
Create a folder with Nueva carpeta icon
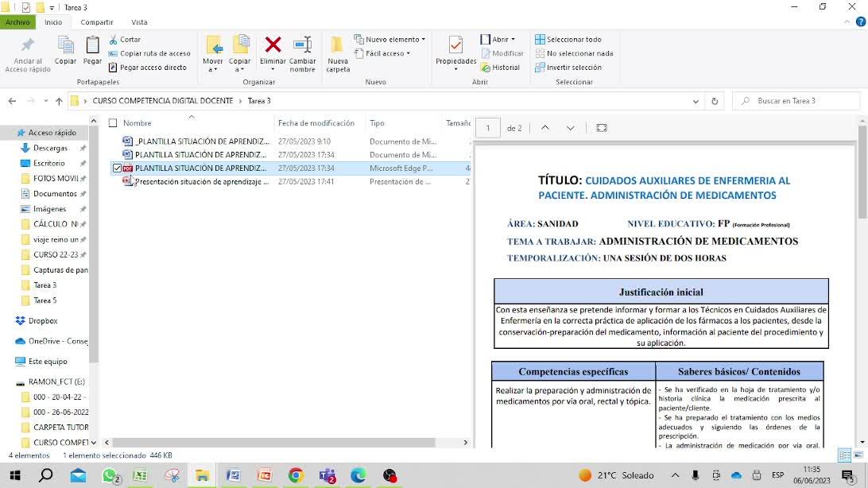pyautogui.click(x=338, y=45)
